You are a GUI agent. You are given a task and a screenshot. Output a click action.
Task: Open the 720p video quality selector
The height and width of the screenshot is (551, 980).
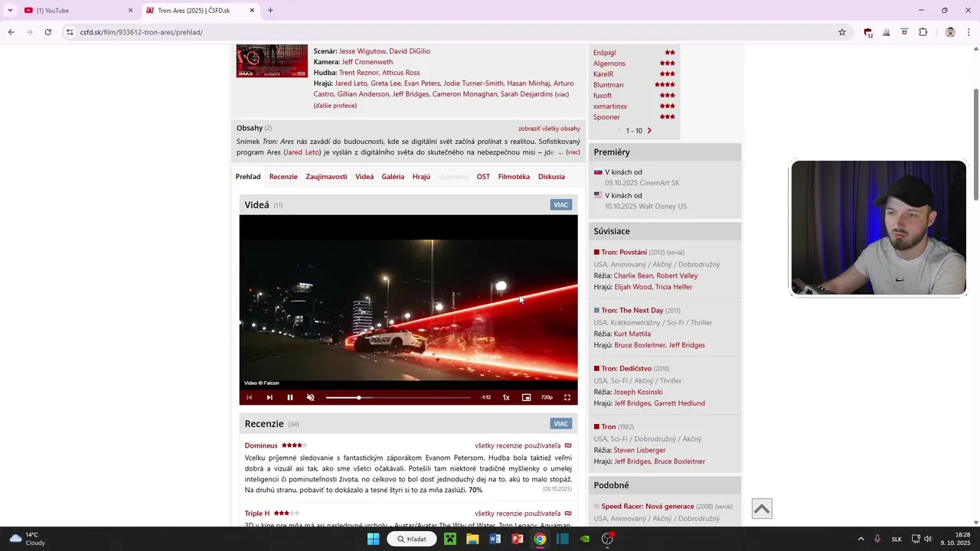(547, 397)
